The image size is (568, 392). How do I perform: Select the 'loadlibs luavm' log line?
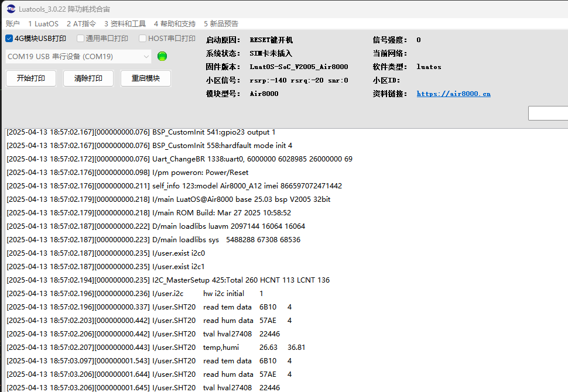click(x=156, y=226)
